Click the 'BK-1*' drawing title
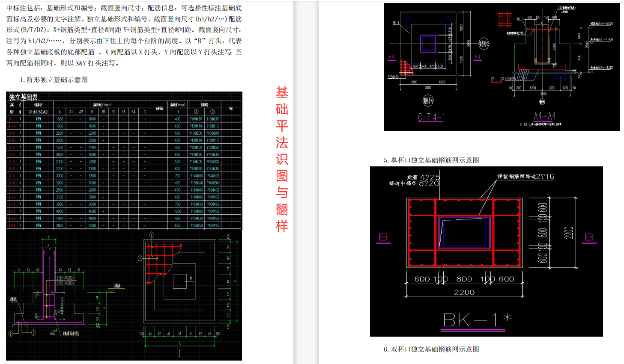Image resolution: width=624 pixels, height=364 pixels. point(477,320)
